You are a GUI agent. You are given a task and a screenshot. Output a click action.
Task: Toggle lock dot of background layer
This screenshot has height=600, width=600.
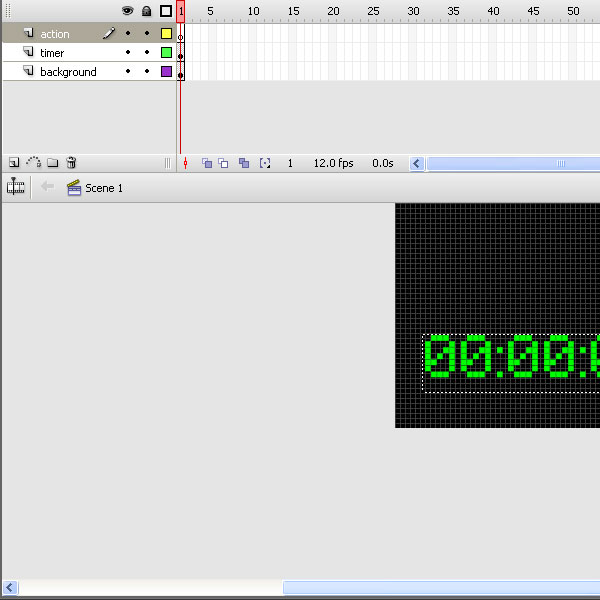[x=147, y=71]
